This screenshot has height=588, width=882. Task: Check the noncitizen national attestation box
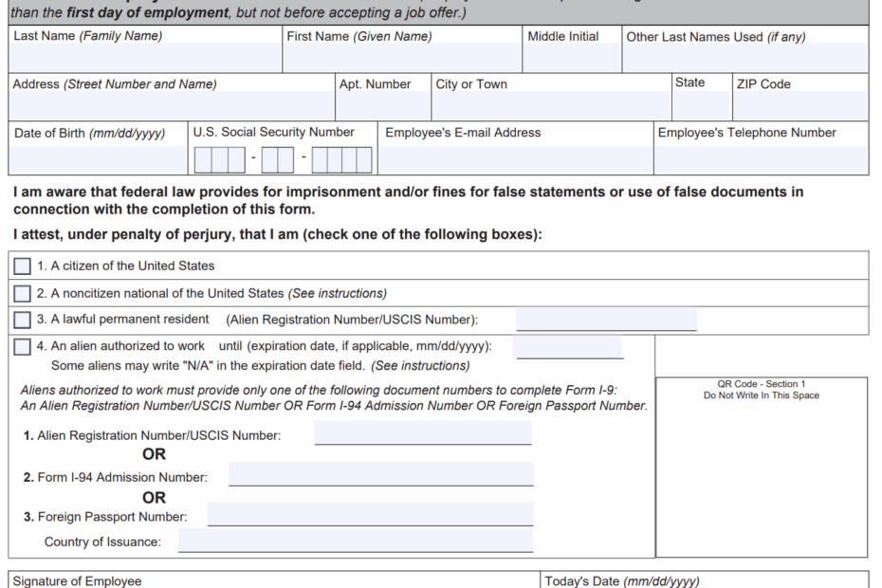(x=22, y=293)
